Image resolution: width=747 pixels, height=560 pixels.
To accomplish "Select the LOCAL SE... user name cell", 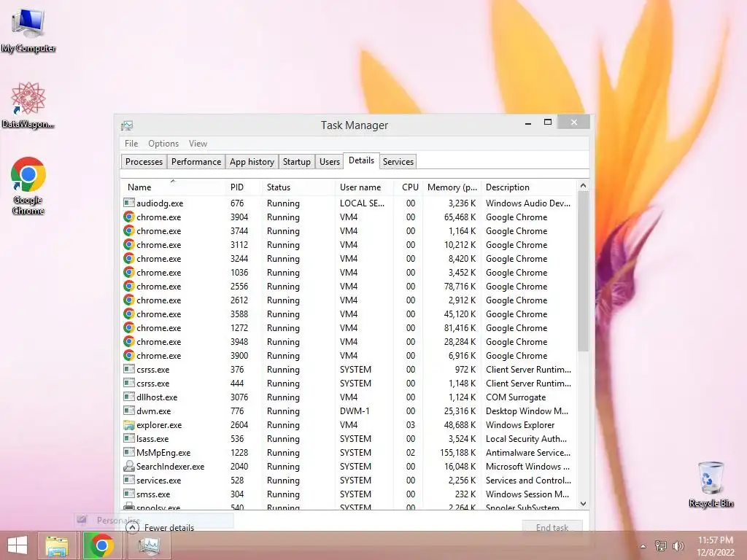I will point(362,203).
